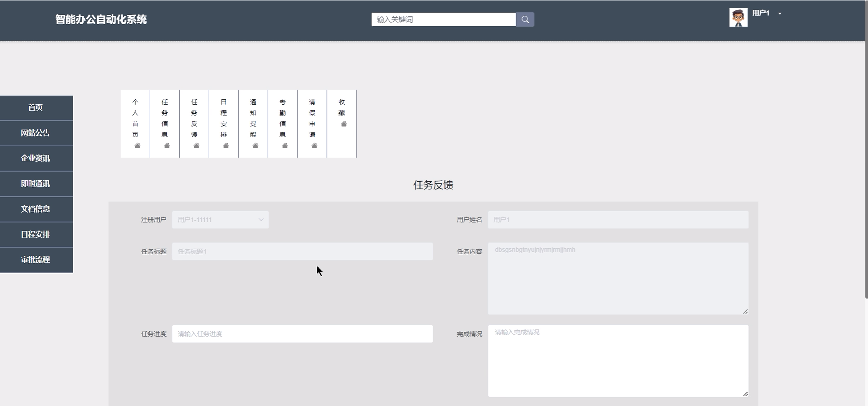Click house icon under 通知提醒 tab

click(x=255, y=146)
